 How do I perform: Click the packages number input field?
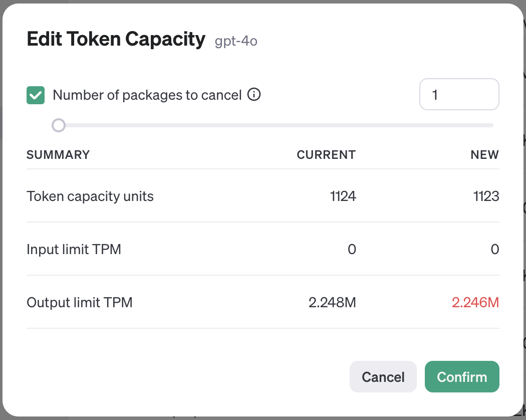(x=459, y=94)
